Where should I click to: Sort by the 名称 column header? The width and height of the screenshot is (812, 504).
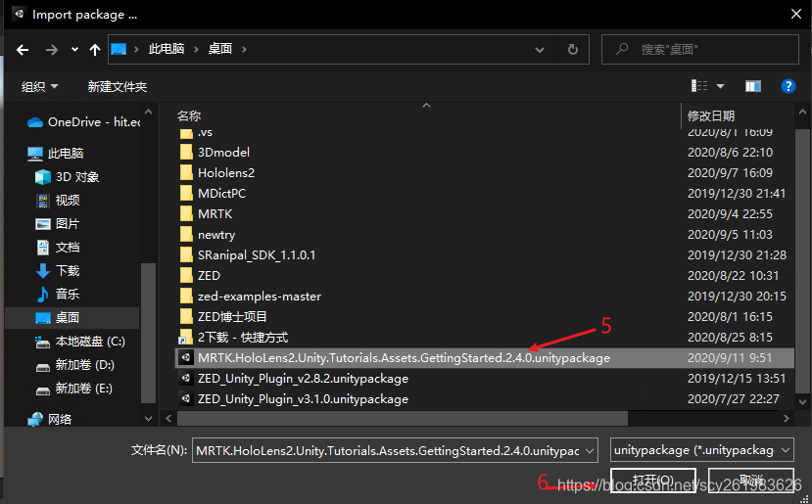(189, 115)
